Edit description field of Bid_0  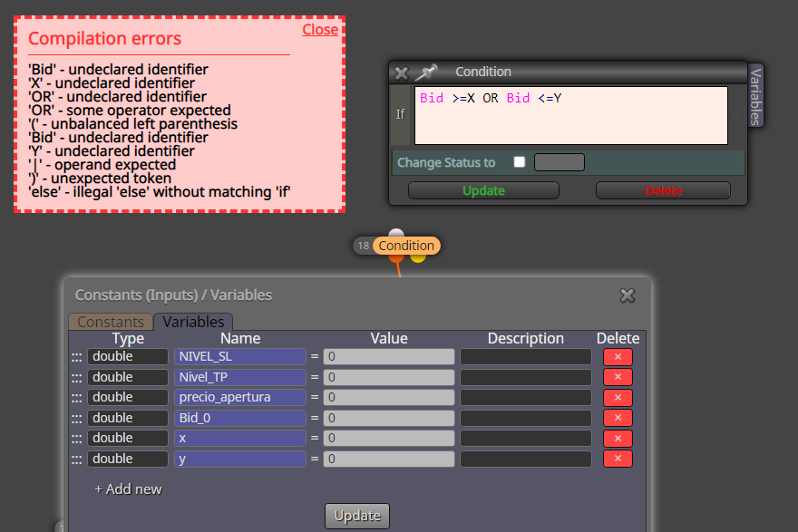(x=526, y=418)
